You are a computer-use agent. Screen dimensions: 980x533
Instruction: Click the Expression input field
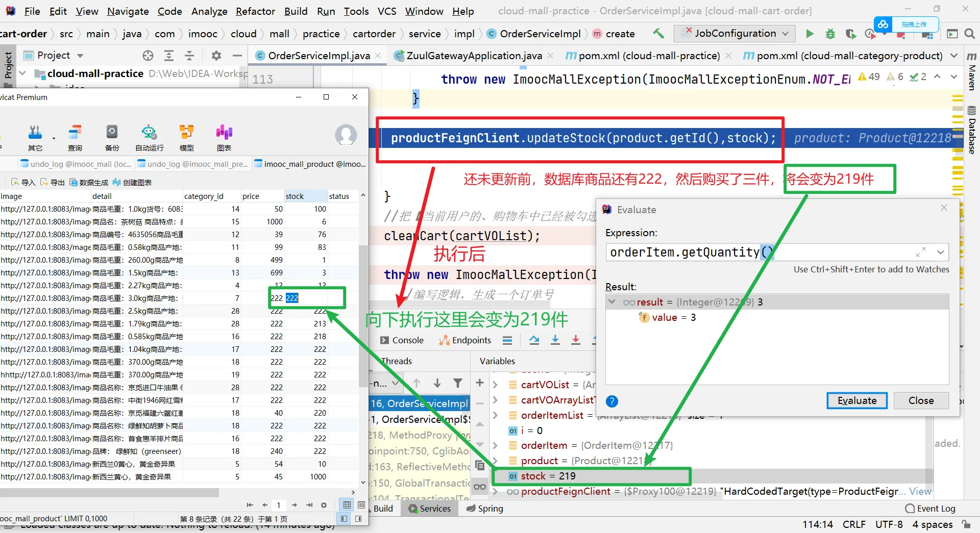(755, 252)
